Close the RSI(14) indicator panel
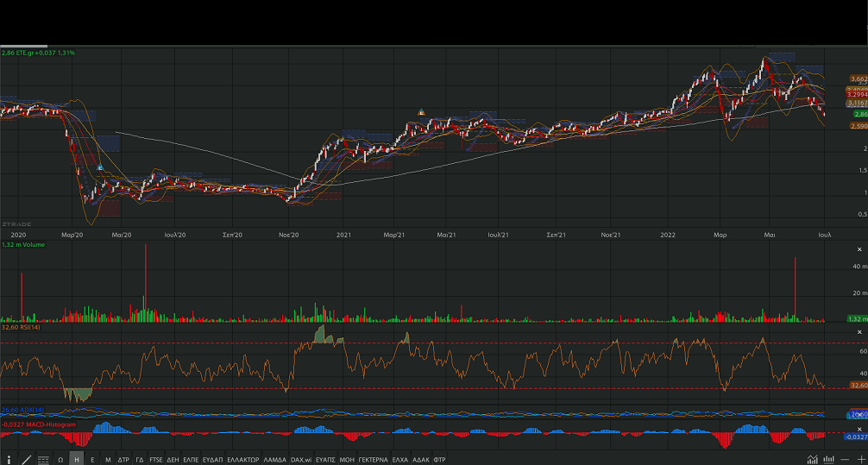This screenshot has height=465, width=868. coord(859,332)
